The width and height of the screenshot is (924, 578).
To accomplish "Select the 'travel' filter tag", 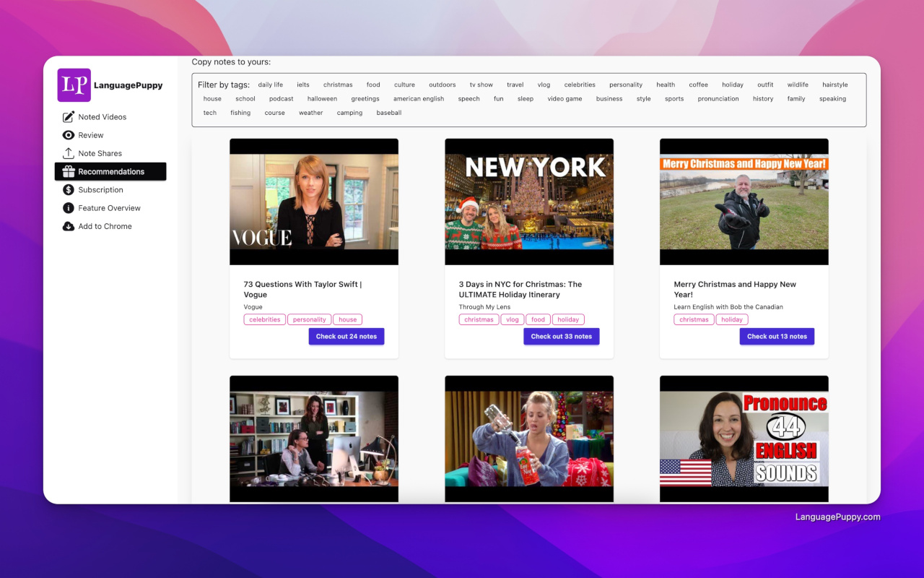I will [515, 85].
